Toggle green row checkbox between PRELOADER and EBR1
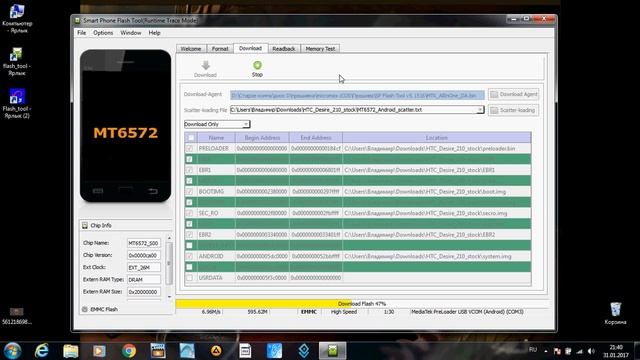The height and width of the screenshot is (360, 640). point(189,159)
